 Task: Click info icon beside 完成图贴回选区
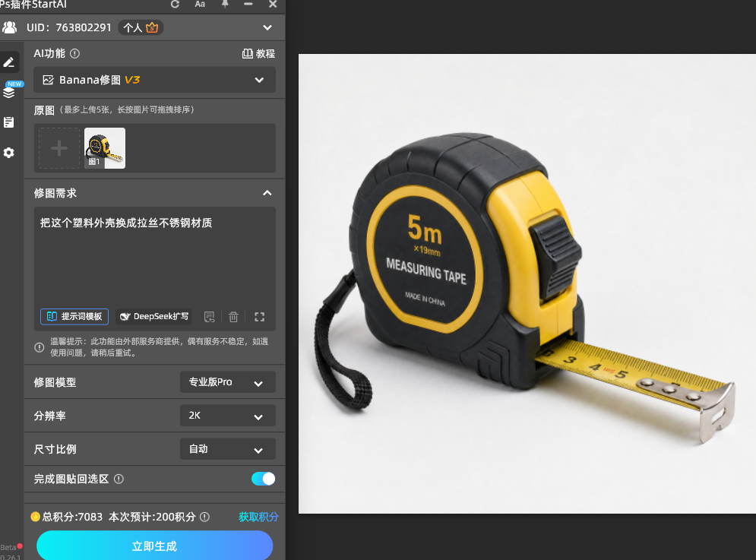tap(119, 479)
